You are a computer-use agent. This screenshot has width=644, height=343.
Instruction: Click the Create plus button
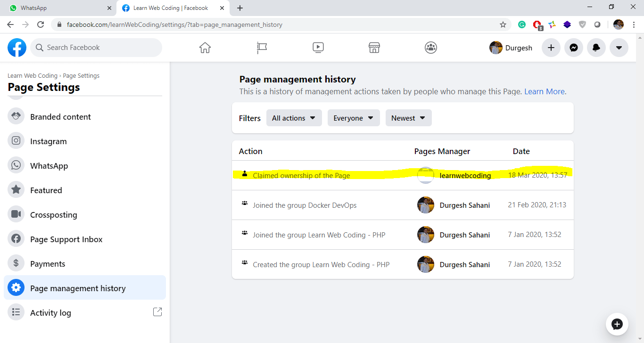point(551,48)
